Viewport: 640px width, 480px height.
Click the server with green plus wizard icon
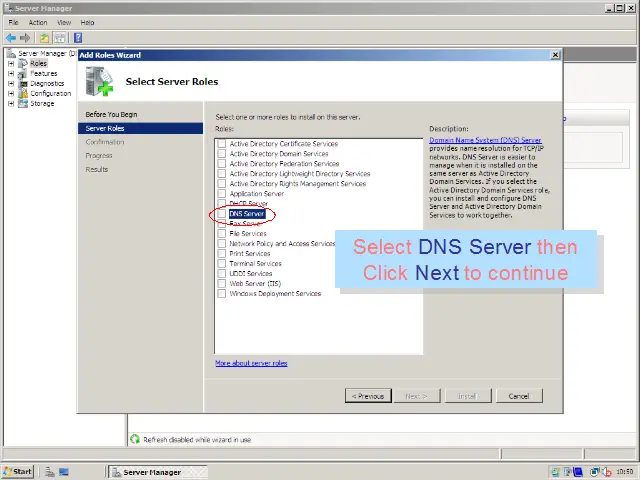[x=99, y=82]
